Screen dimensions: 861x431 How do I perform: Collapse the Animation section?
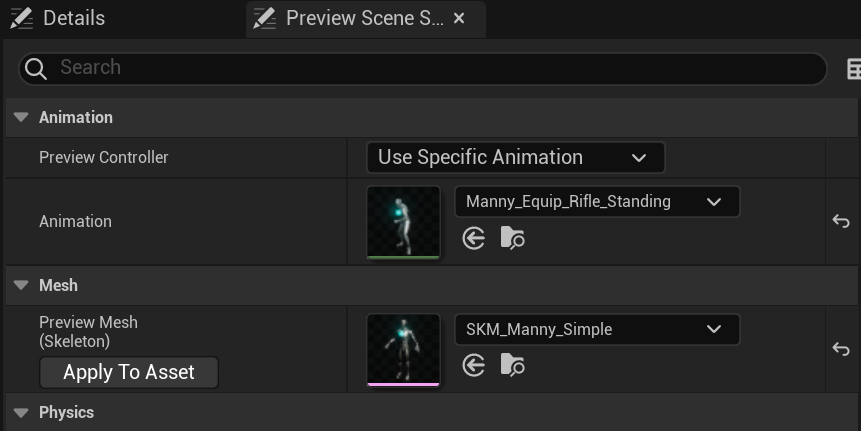point(21,117)
